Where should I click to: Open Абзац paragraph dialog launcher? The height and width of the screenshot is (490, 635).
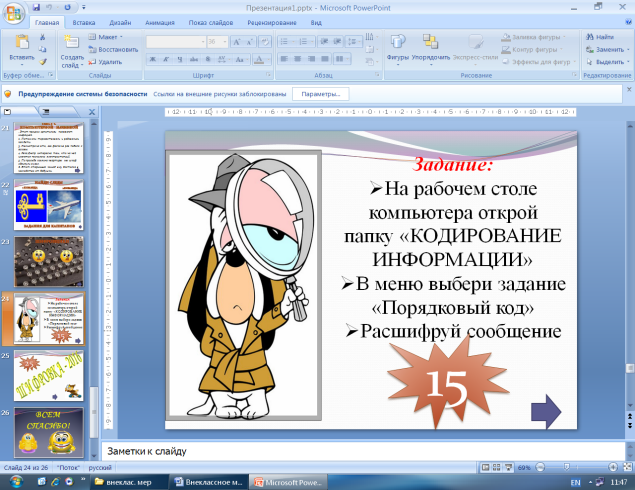[x=377, y=75]
